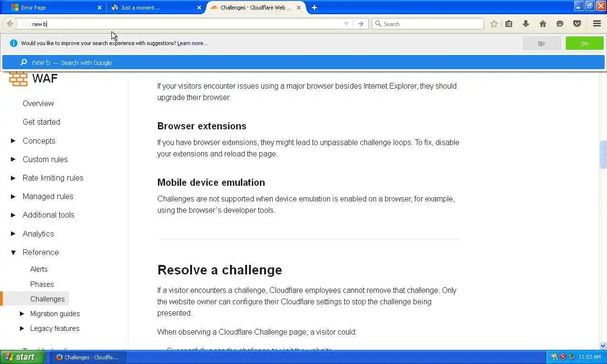Click the info icon in suggestions bar
The image size is (607, 364).
coord(13,43)
